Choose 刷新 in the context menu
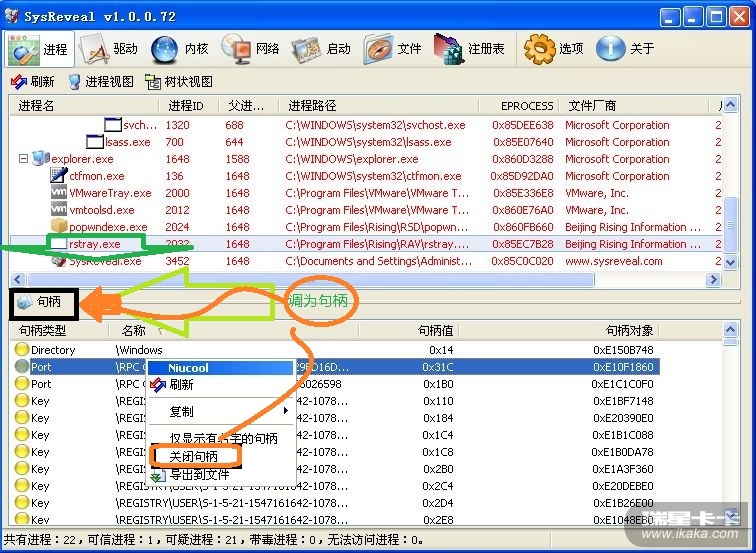Viewport: 756px width, 553px height. 221,384
